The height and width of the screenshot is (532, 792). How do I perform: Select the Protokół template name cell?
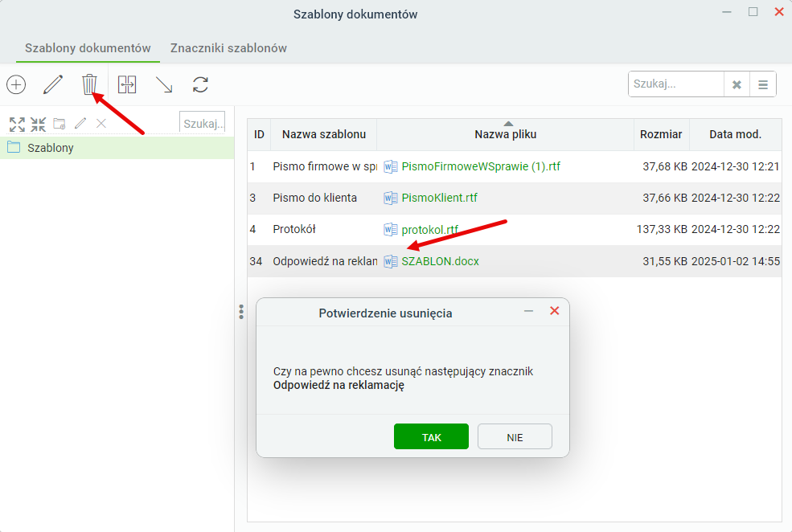tap(294, 229)
